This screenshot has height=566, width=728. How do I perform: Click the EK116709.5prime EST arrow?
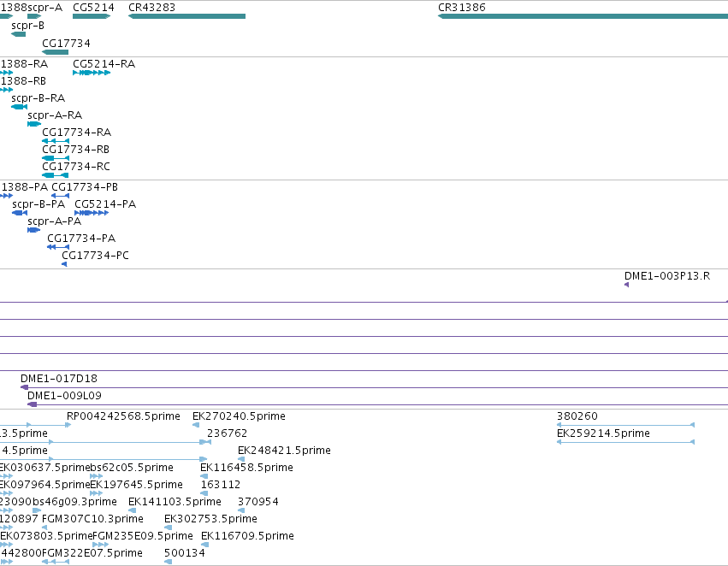(204, 545)
